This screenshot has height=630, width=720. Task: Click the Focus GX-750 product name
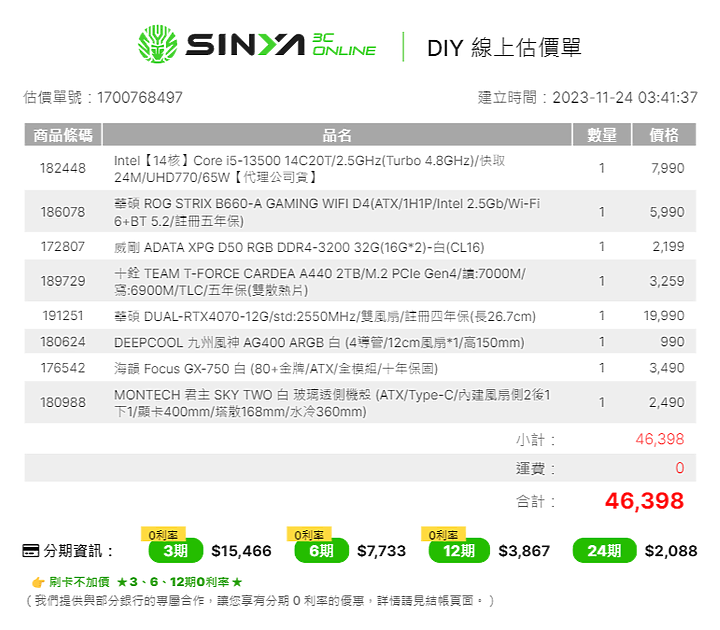276,369
